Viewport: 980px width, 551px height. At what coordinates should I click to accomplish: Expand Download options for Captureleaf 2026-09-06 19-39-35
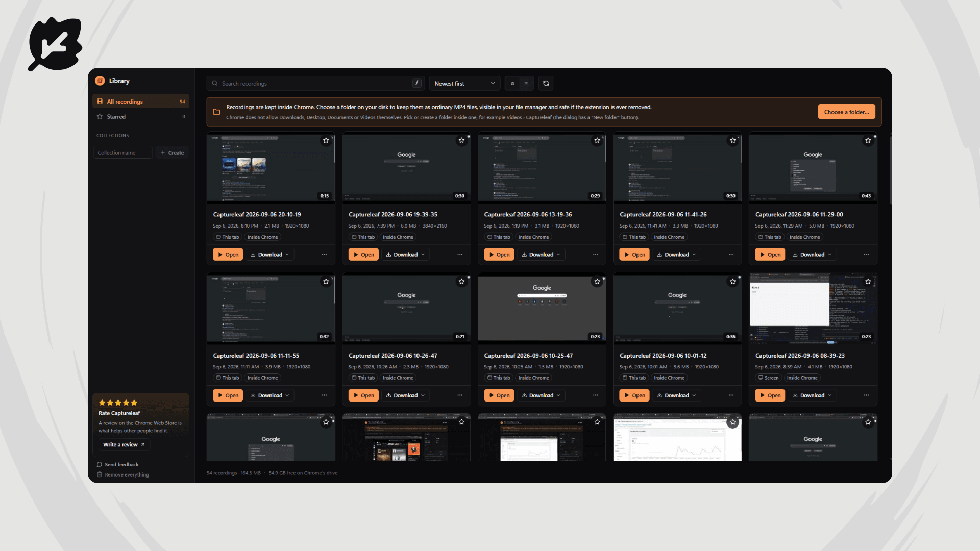405,255
